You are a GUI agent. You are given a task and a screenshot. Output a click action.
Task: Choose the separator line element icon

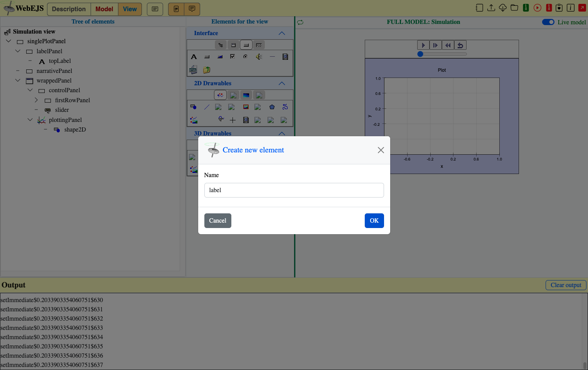(272, 57)
